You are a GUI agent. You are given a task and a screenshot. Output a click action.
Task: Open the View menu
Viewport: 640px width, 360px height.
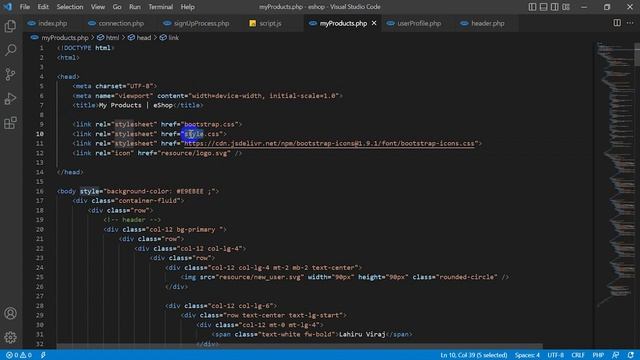click(98, 7)
